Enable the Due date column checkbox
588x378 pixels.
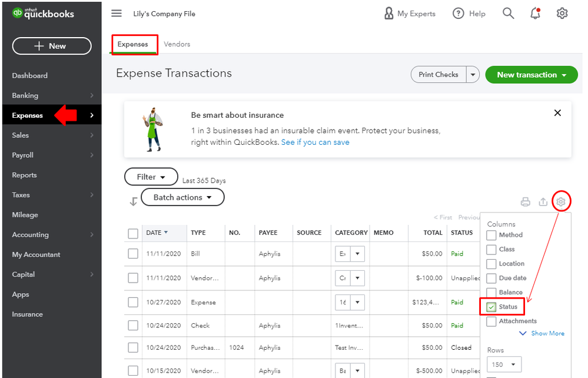pyautogui.click(x=491, y=278)
